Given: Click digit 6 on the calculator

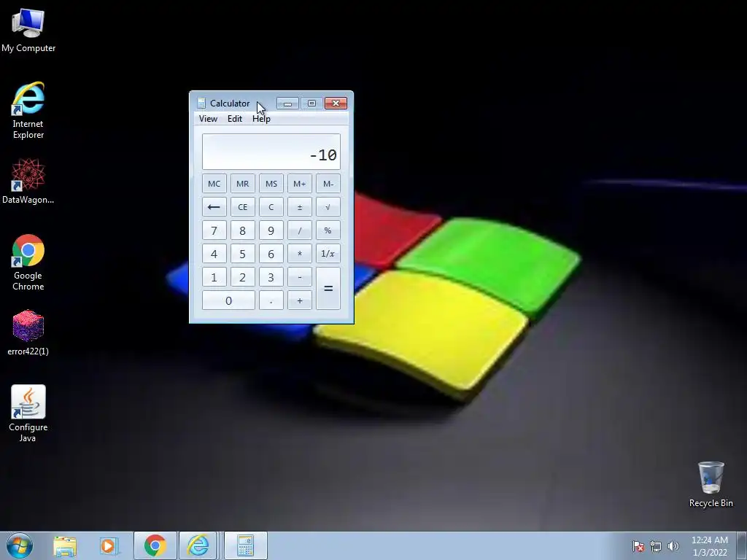Looking at the screenshot, I should click(271, 254).
